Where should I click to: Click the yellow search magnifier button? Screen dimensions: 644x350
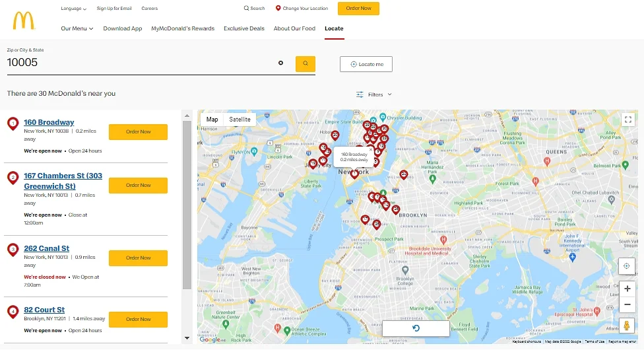click(305, 64)
